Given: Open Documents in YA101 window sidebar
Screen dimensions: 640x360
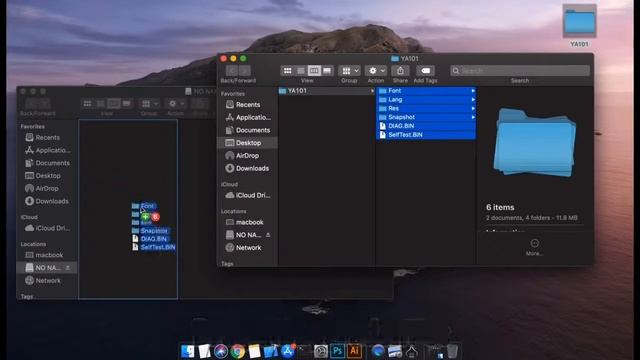Looking at the screenshot, I should (x=247, y=130).
